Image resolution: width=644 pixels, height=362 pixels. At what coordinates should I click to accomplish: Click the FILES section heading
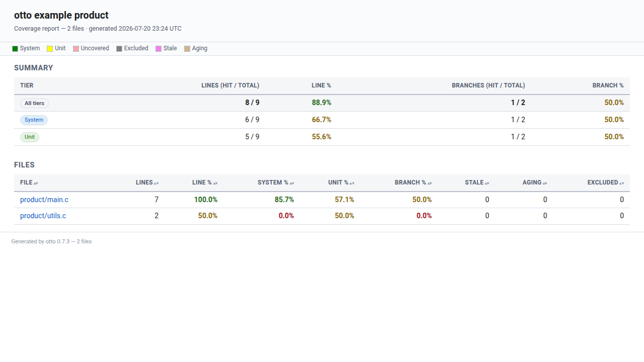[x=24, y=165]
